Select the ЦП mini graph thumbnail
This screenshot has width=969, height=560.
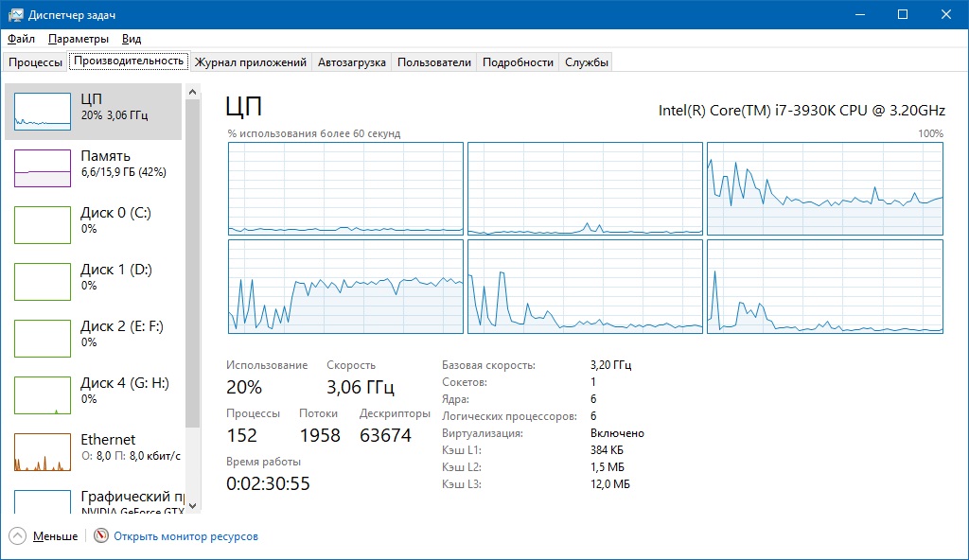(43, 112)
